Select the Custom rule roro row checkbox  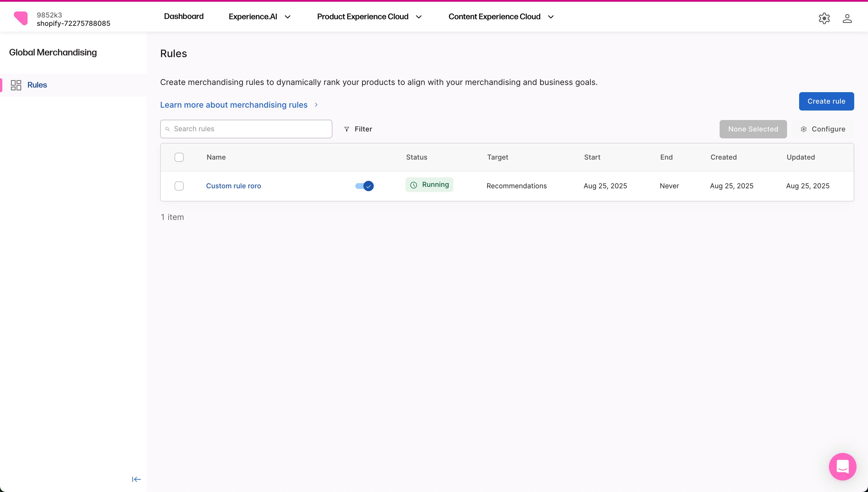coord(179,186)
